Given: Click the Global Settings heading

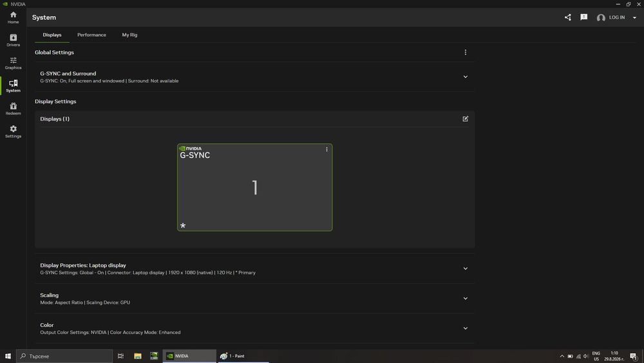Looking at the screenshot, I should [x=54, y=52].
